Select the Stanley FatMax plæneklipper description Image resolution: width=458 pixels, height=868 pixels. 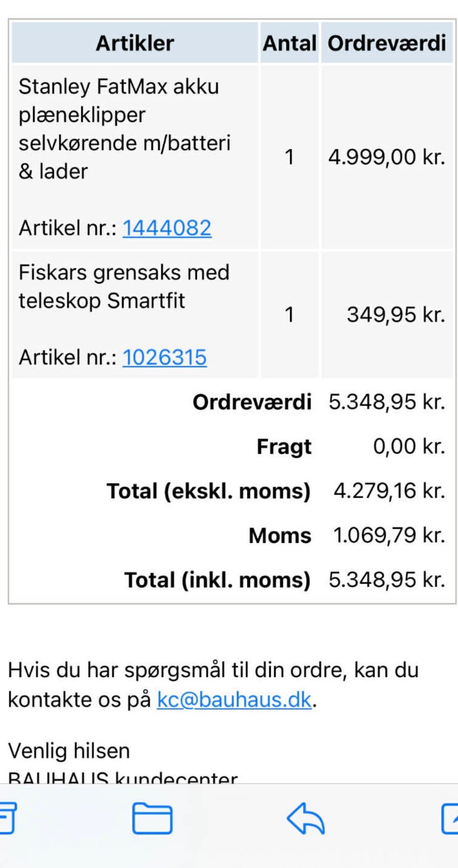124,129
